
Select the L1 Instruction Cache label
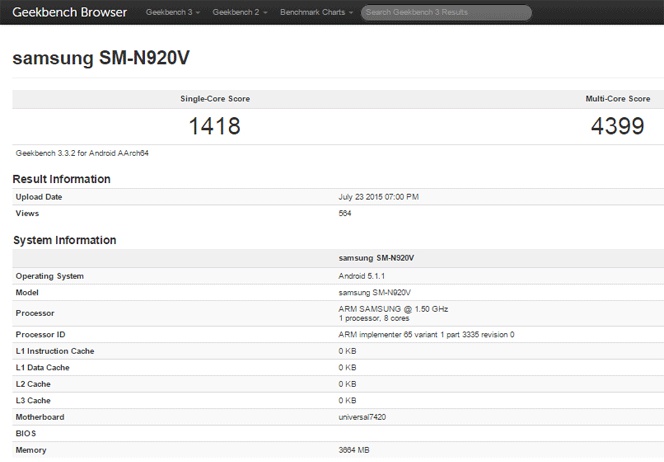coord(55,351)
